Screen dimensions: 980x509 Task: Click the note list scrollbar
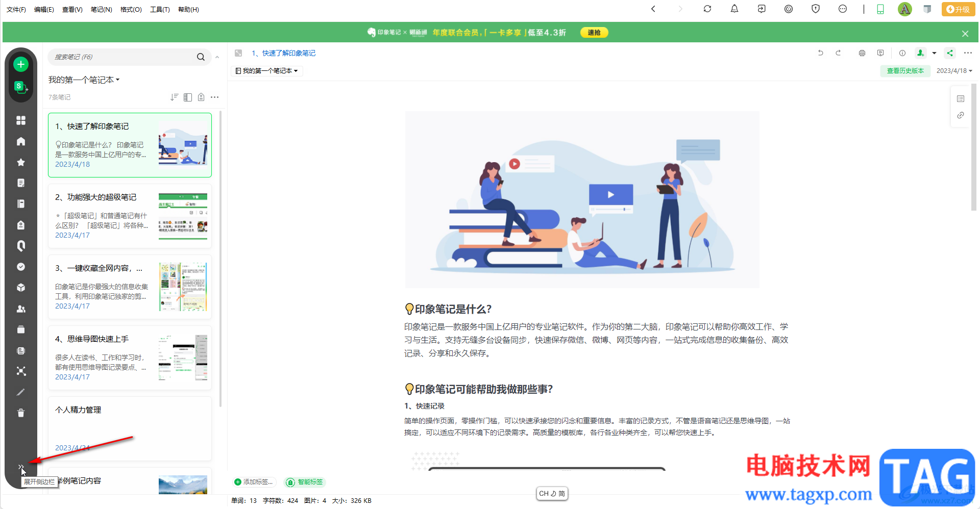tap(220, 258)
